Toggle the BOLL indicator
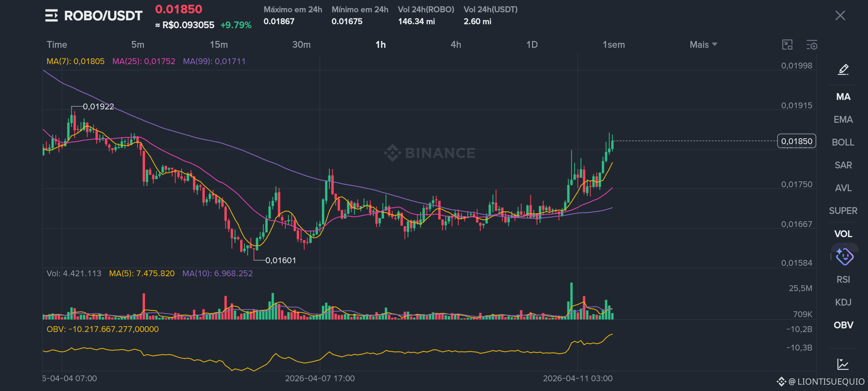This screenshot has width=868, height=391. click(x=843, y=142)
